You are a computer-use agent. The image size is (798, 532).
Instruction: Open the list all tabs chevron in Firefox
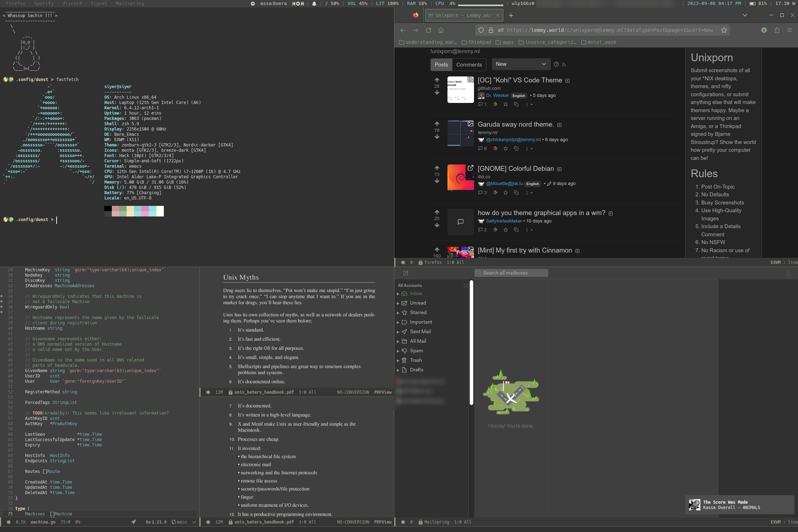pos(745,15)
